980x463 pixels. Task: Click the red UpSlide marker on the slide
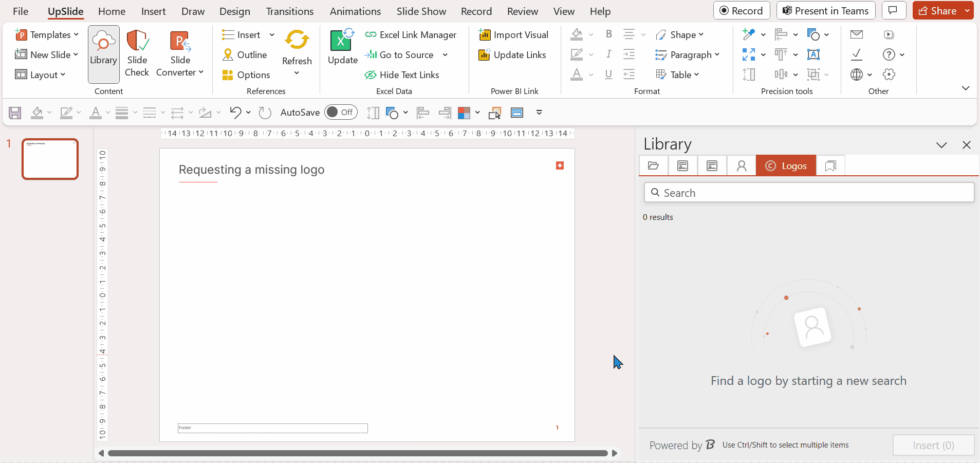tap(560, 165)
